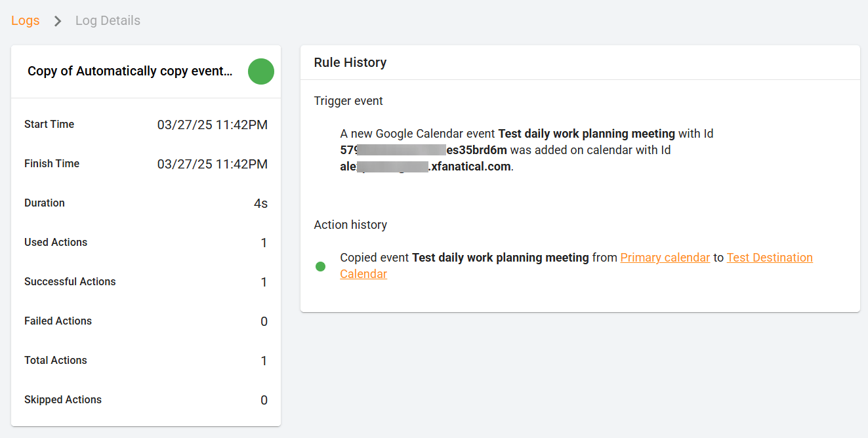Click the Log Details breadcrumb text
This screenshot has height=438, width=868.
pos(108,20)
